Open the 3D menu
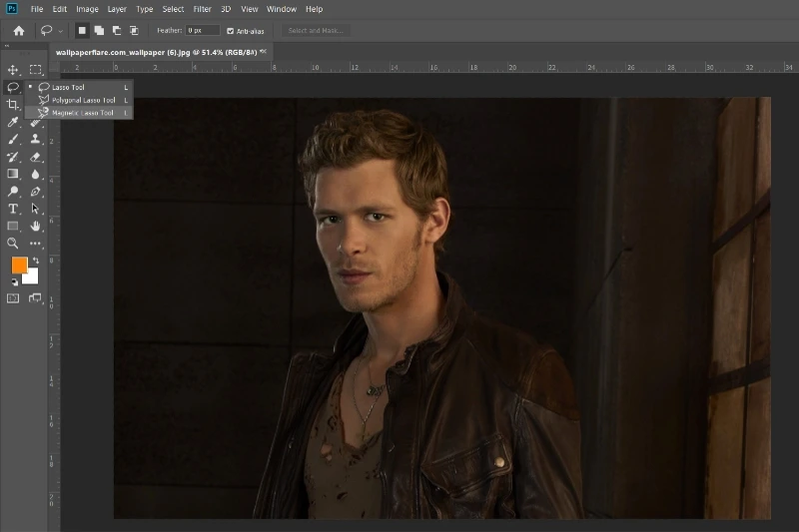799x532 pixels. tap(226, 9)
